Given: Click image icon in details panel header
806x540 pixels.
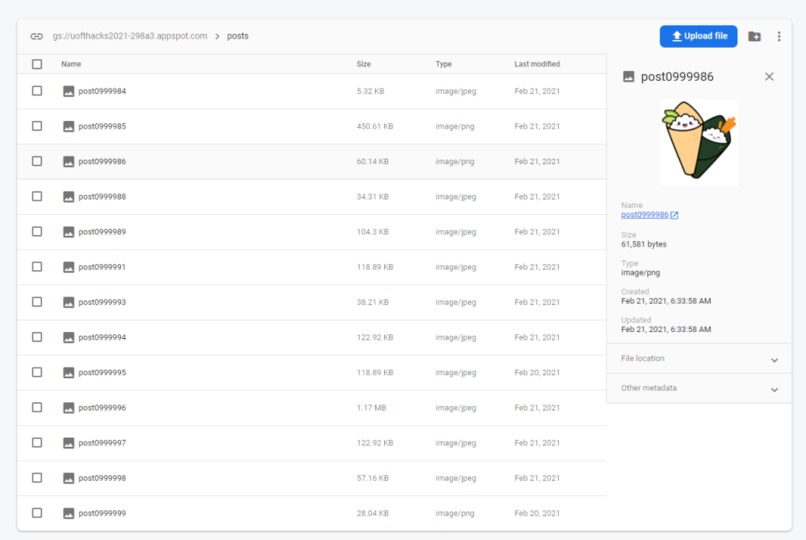Looking at the screenshot, I should pyautogui.click(x=628, y=77).
